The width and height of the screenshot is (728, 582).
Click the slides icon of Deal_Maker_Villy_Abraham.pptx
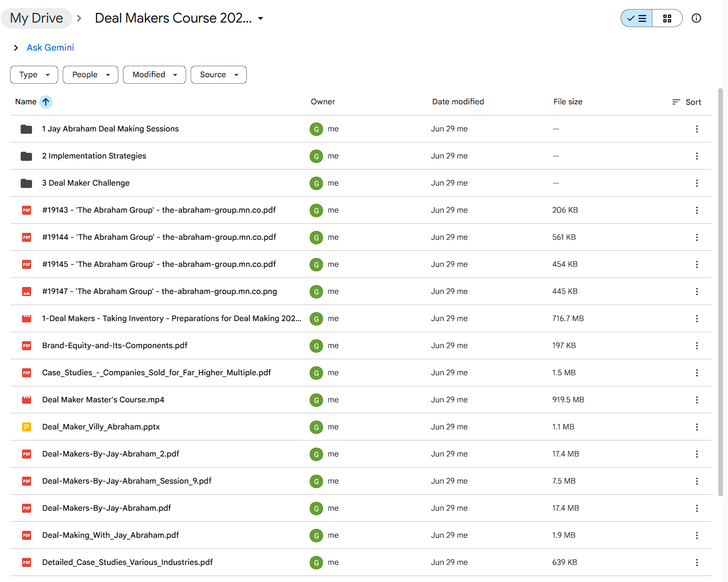pyautogui.click(x=27, y=427)
